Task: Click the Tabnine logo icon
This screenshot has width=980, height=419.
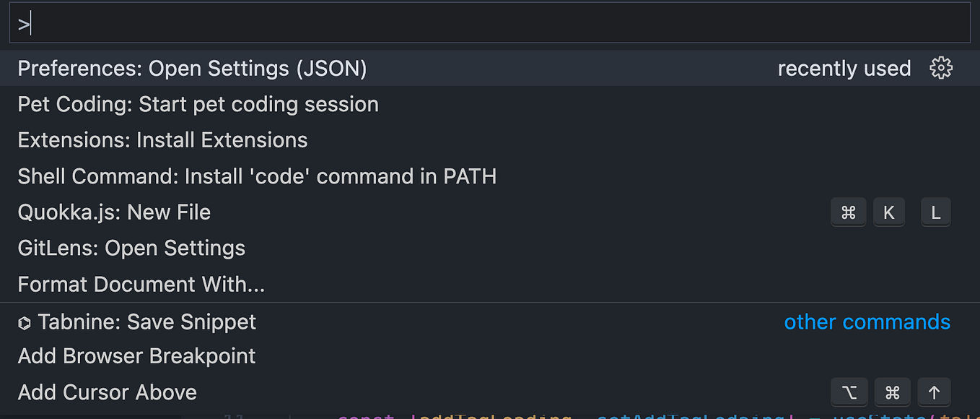Action: coord(25,322)
